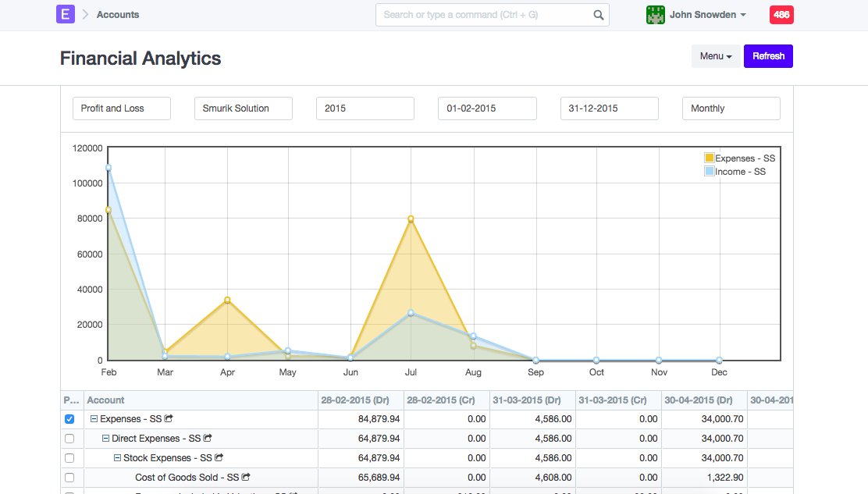Click the From Date field 01-02-2015
The height and width of the screenshot is (494, 868).
(487, 108)
